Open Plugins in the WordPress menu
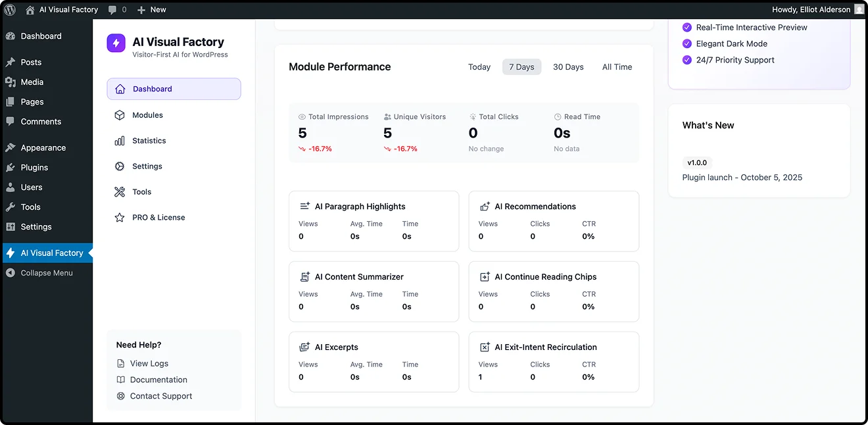 (34, 168)
